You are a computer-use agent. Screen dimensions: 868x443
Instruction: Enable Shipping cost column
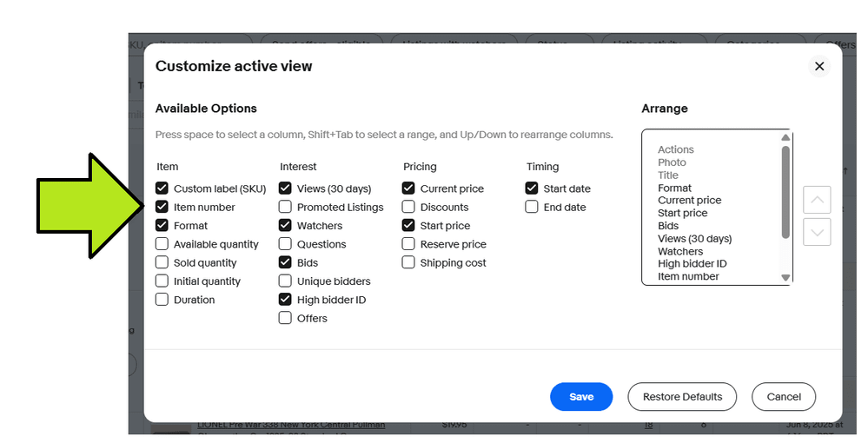pos(408,262)
